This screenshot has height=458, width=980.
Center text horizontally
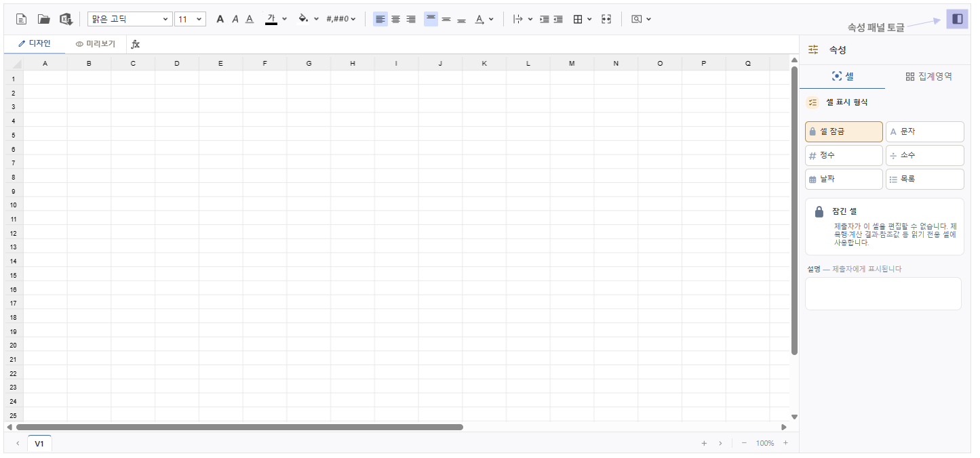[x=395, y=19]
